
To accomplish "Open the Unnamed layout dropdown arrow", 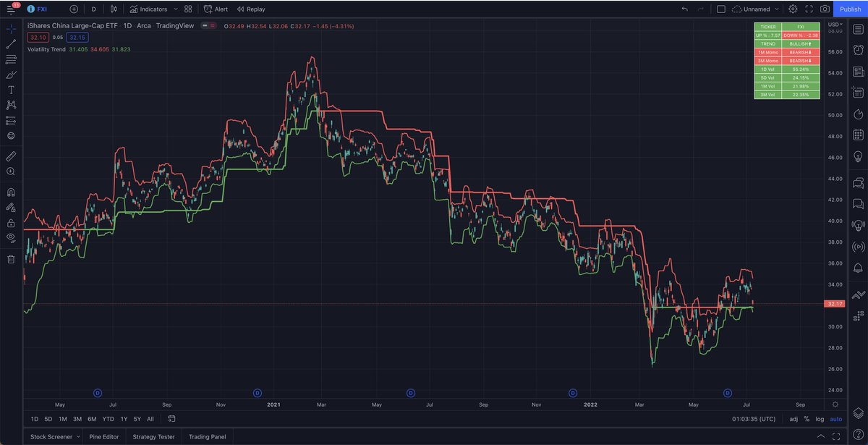I will pos(777,9).
